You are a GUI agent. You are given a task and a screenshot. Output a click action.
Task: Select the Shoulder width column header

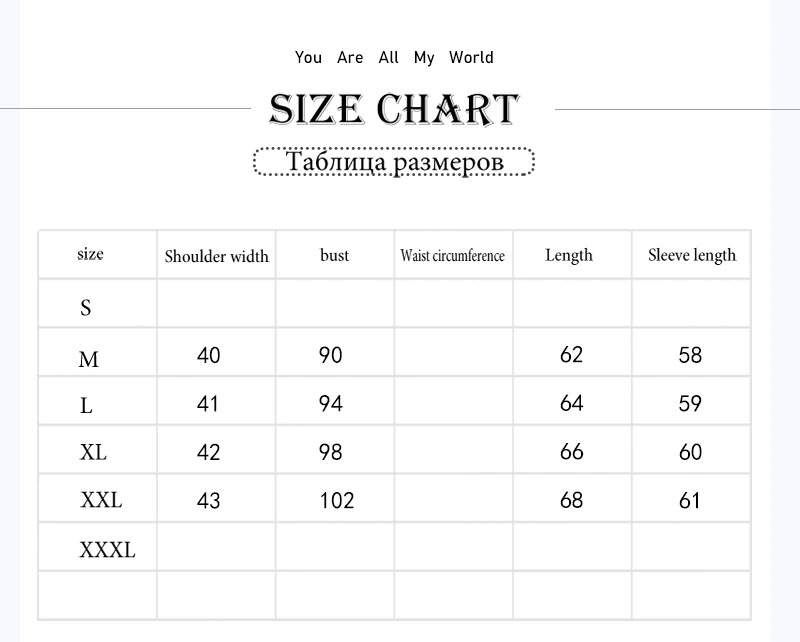216,256
